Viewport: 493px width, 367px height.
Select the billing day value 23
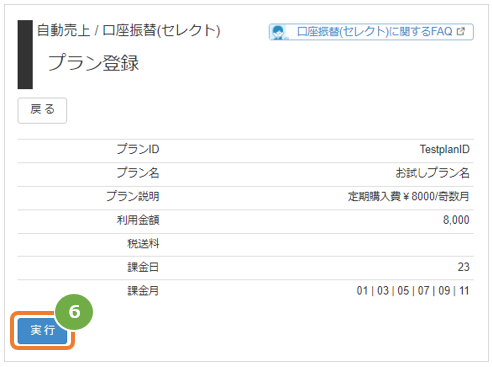tap(463, 267)
